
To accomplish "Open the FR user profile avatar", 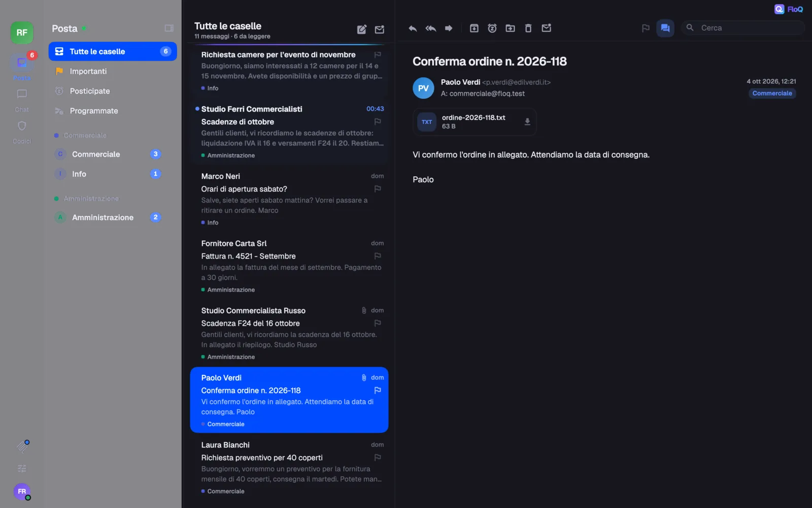I will tap(22, 491).
